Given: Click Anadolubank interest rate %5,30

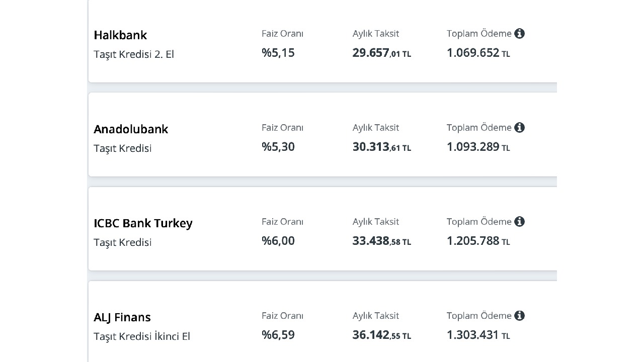Looking at the screenshot, I should [x=278, y=147].
